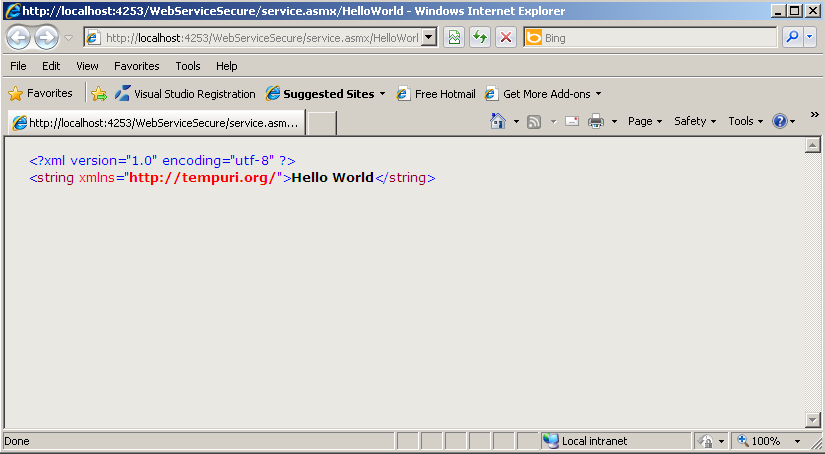Open the Page command menu
The width and height of the screenshot is (825, 454).
[x=645, y=121]
